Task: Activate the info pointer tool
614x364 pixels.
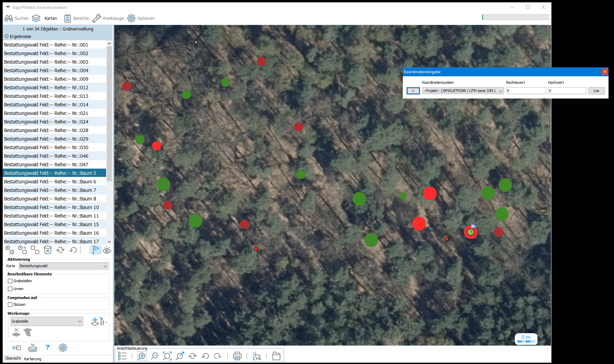Action: [x=256, y=356]
